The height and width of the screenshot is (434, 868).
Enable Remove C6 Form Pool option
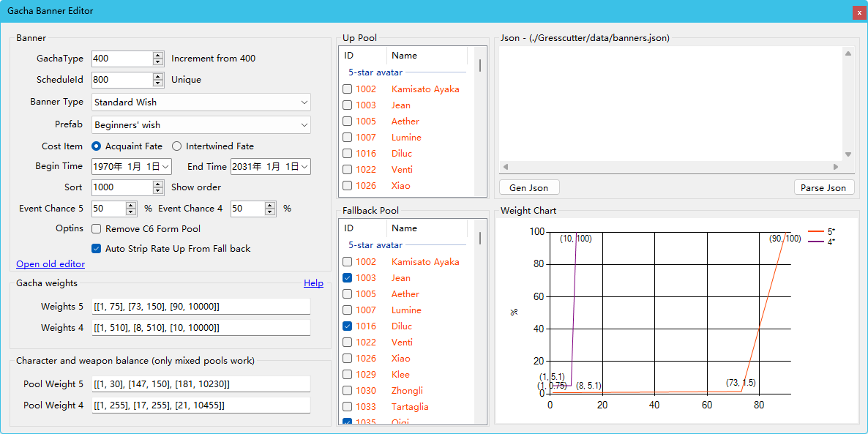(96, 228)
